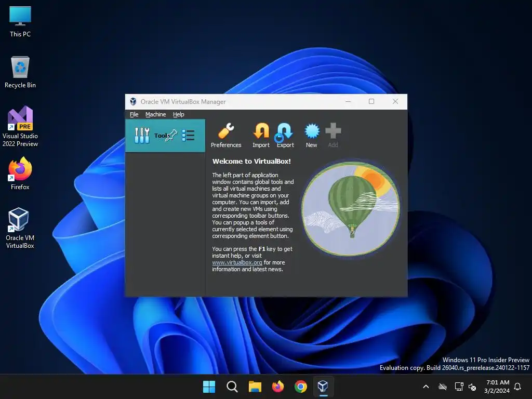Select the Tools item in sidebar
532x399 pixels.
point(165,136)
